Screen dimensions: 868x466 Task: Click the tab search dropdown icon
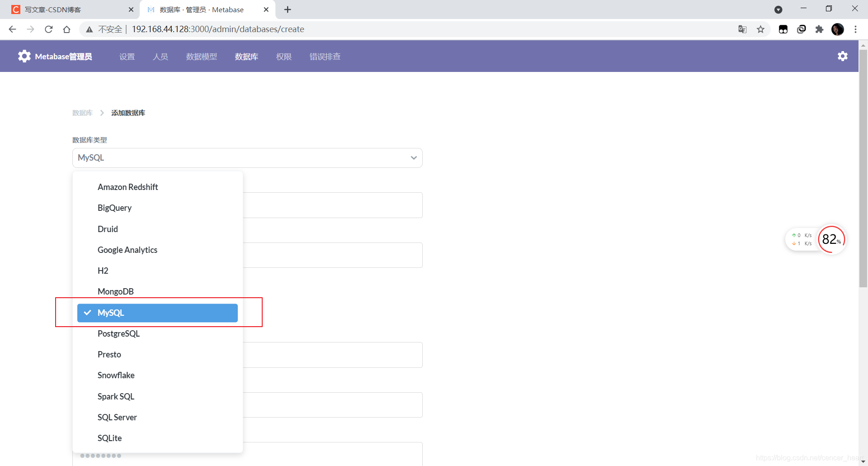pyautogui.click(x=778, y=10)
